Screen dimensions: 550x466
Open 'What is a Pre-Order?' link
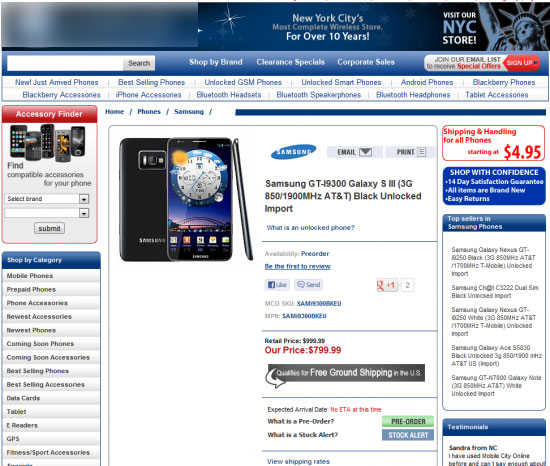(x=301, y=421)
